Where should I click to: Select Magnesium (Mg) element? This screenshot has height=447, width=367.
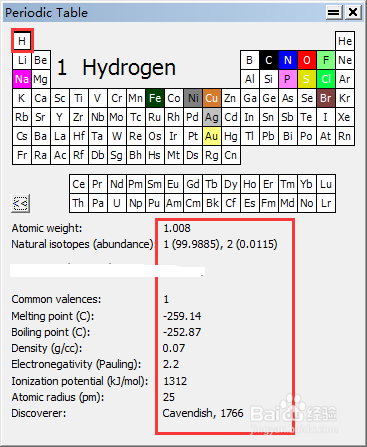point(41,79)
